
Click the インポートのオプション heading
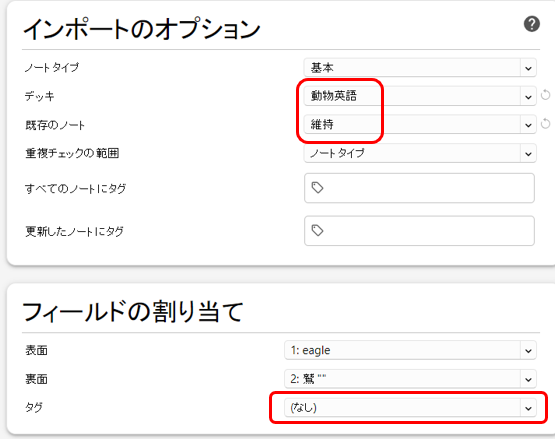[x=142, y=29]
